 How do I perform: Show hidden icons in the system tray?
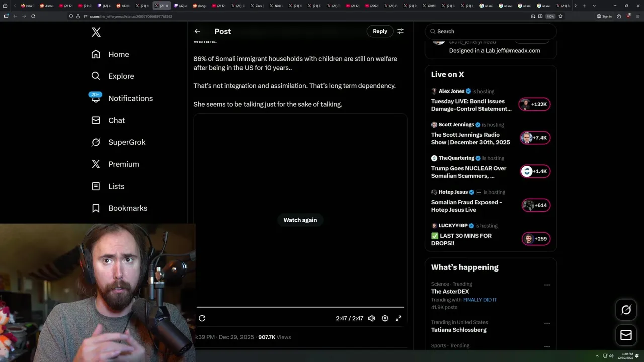(x=598, y=356)
